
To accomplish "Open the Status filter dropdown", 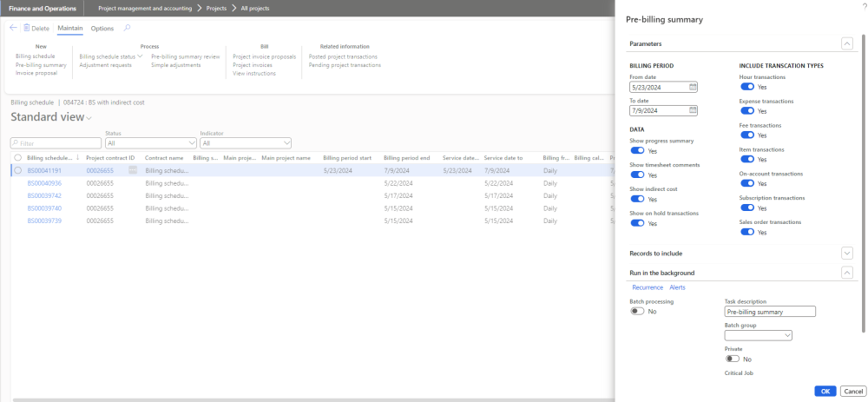I will tap(191, 142).
